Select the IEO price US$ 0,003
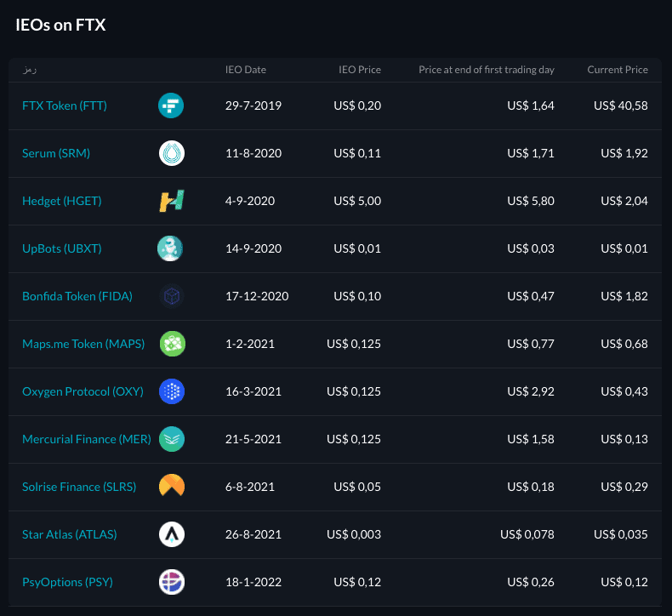672x616 pixels. [354, 534]
